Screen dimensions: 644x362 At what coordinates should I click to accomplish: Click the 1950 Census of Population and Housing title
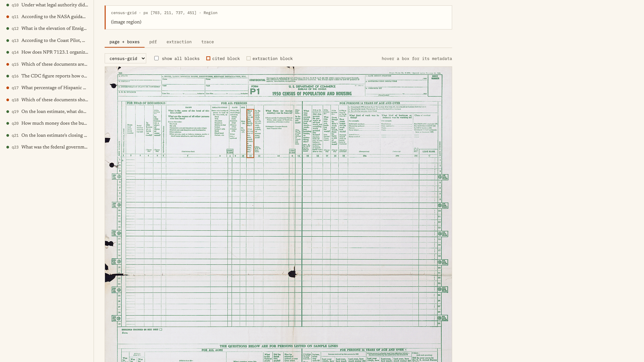click(x=312, y=94)
